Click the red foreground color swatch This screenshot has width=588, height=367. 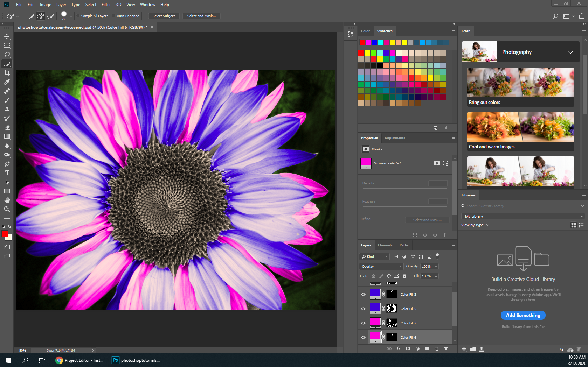tap(5, 234)
